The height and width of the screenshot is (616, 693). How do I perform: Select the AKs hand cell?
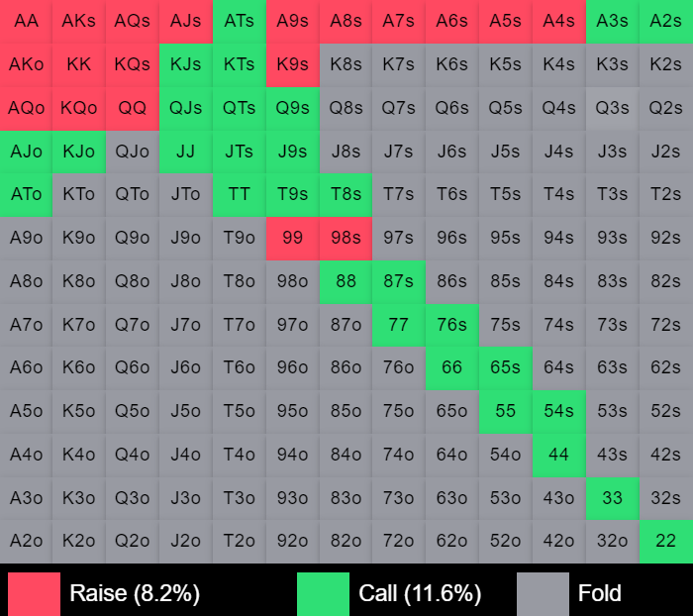coord(79,21)
